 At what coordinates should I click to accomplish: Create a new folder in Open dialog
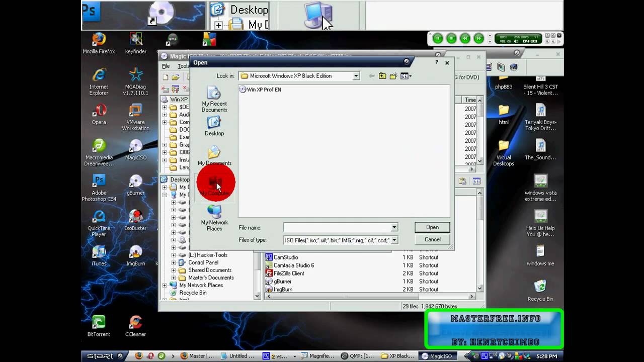click(x=393, y=76)
